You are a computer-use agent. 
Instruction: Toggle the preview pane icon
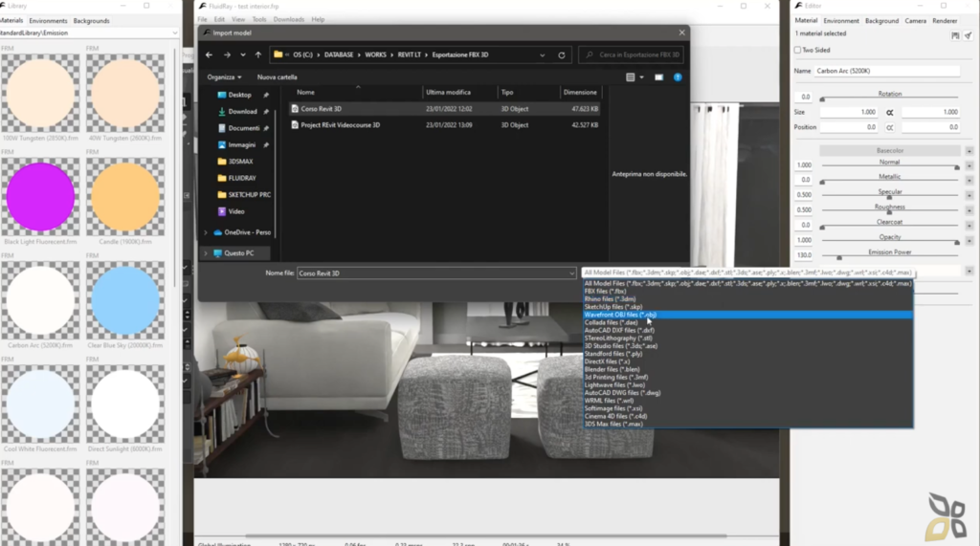[x=658, y=77]
